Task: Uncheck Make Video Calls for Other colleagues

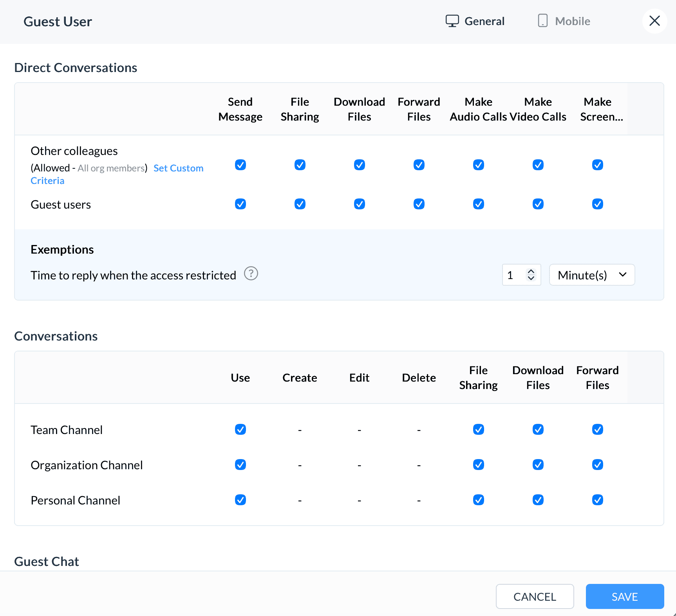Action: point(538,165)
